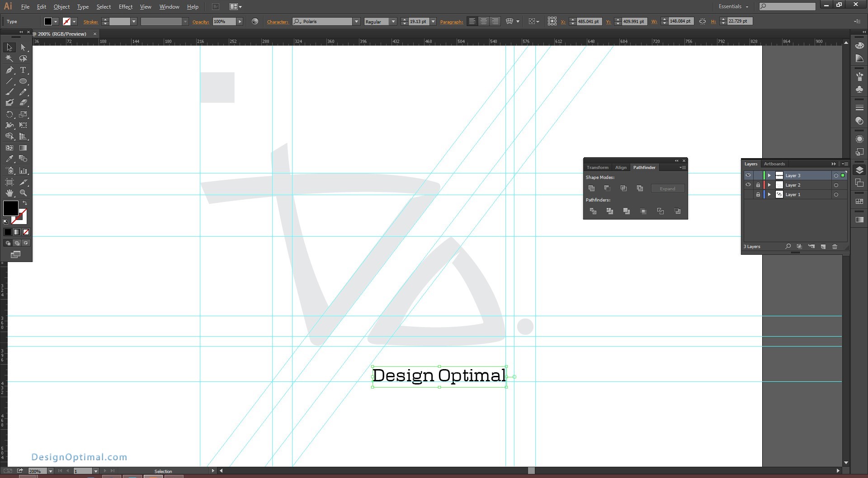868x478 pixels.
Task: Click the Fill color swatch in toolbox
Action: [x=11, y=208]
